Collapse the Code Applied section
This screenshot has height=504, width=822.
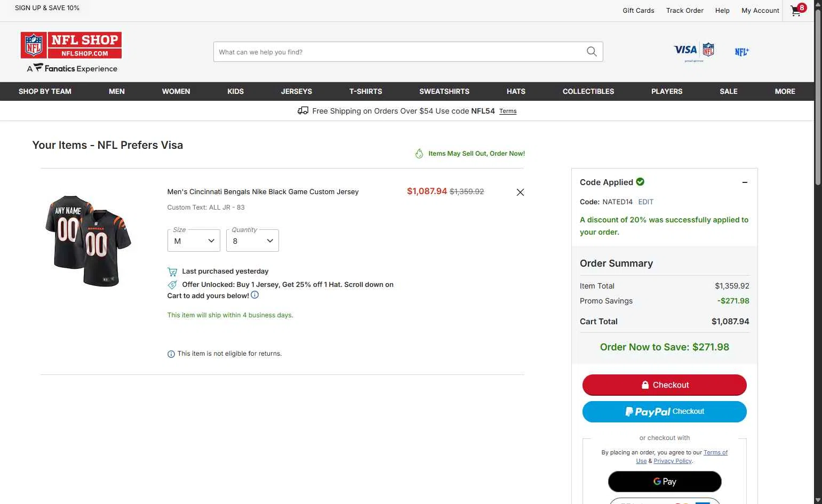pyautogui.click(x=745, y=182)
